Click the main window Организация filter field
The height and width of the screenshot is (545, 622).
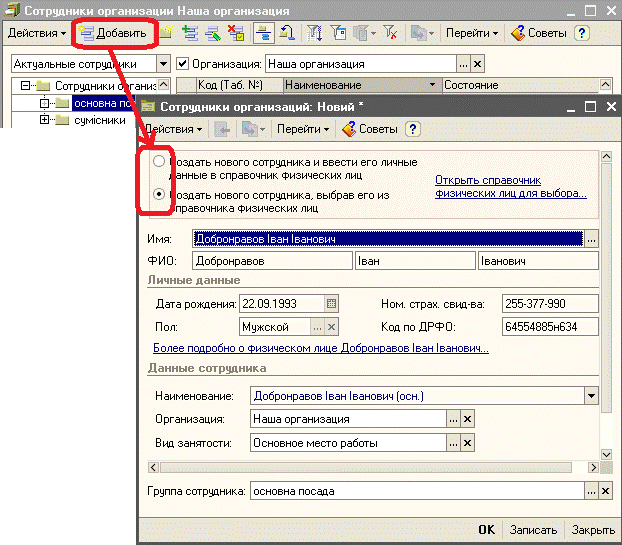[360, 64]
